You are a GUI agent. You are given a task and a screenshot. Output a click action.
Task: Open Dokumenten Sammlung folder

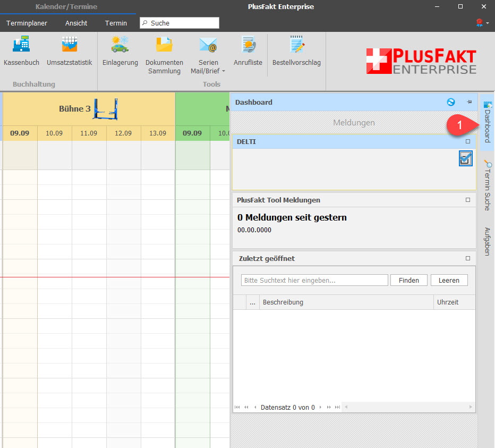[x=164, y=55]
